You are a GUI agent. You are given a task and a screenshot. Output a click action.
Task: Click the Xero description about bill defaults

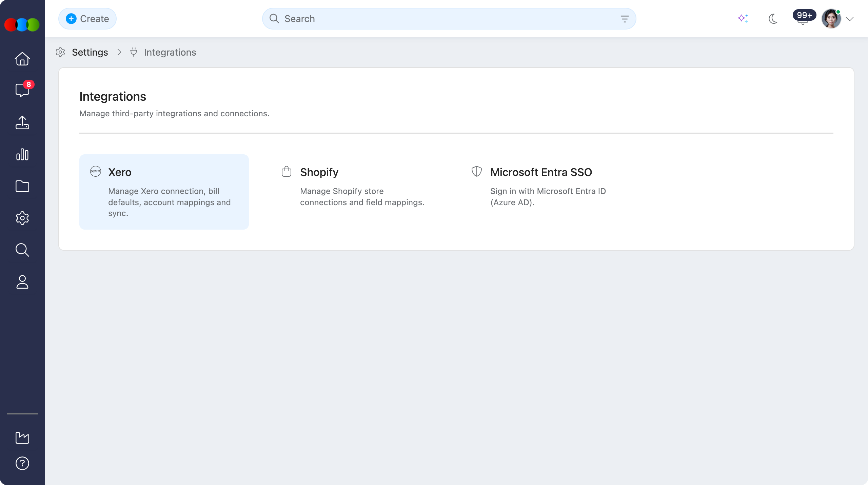pyautogui.click(x=170, y=202)
